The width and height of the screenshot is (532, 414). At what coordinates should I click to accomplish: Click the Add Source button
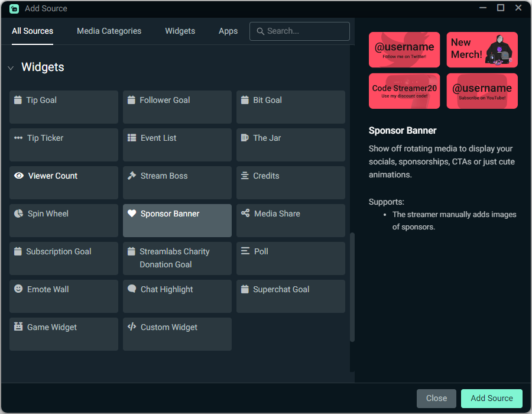[491, 398]
